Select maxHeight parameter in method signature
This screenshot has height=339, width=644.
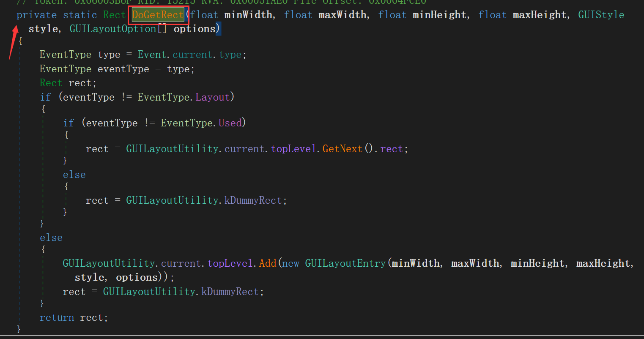pos(540,15)
